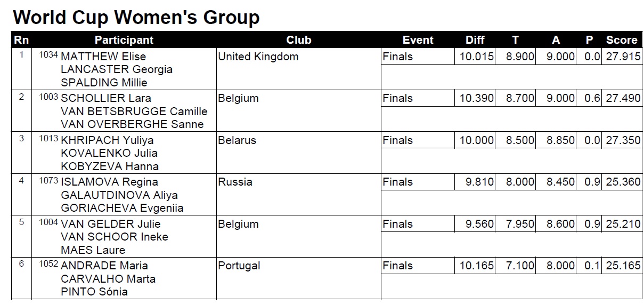Select participant VAN GELDER Julie

(x=111, y=224)
